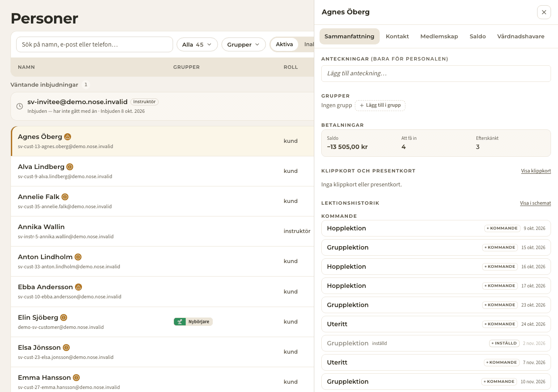This screenshot has width=558, height=392.
Task: Open the Alla 45 filter dropdown
Action: pos(197,44)
